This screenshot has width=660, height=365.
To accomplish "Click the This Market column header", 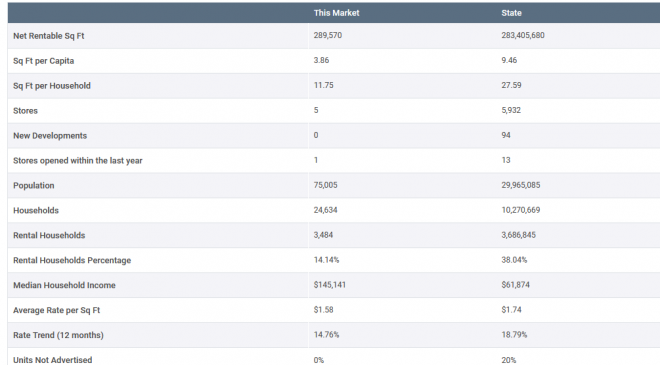I will pyautogui.click(x=336, y=13).
